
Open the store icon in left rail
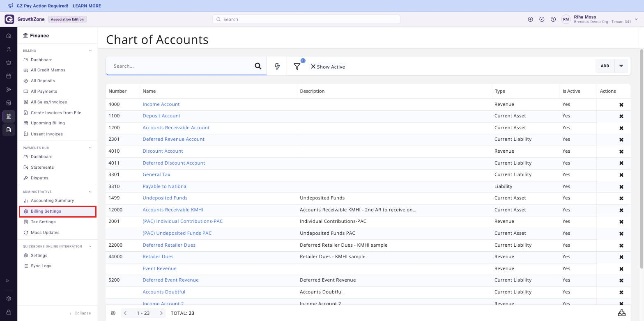point(9,103)
